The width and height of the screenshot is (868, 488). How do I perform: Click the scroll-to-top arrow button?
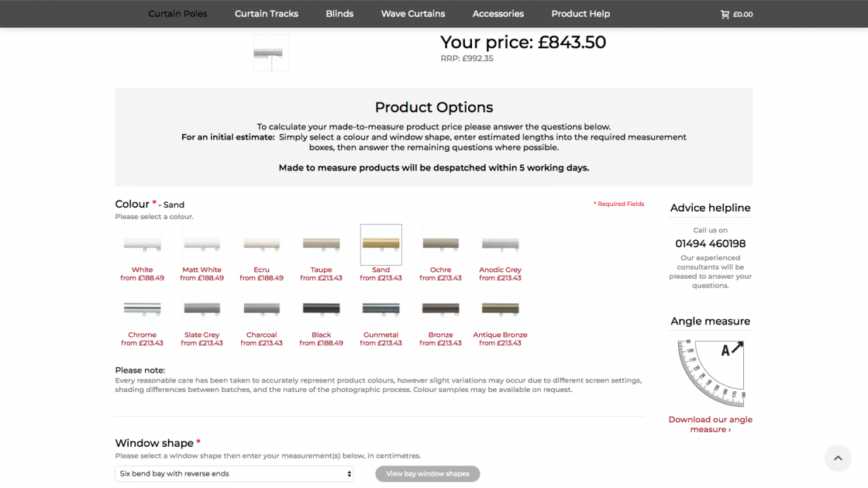tap(837, 458)
